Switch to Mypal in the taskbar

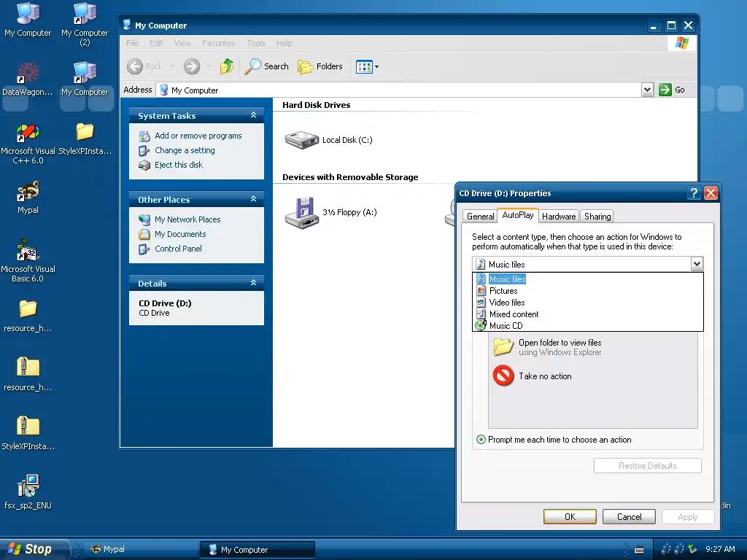point(142,549)
